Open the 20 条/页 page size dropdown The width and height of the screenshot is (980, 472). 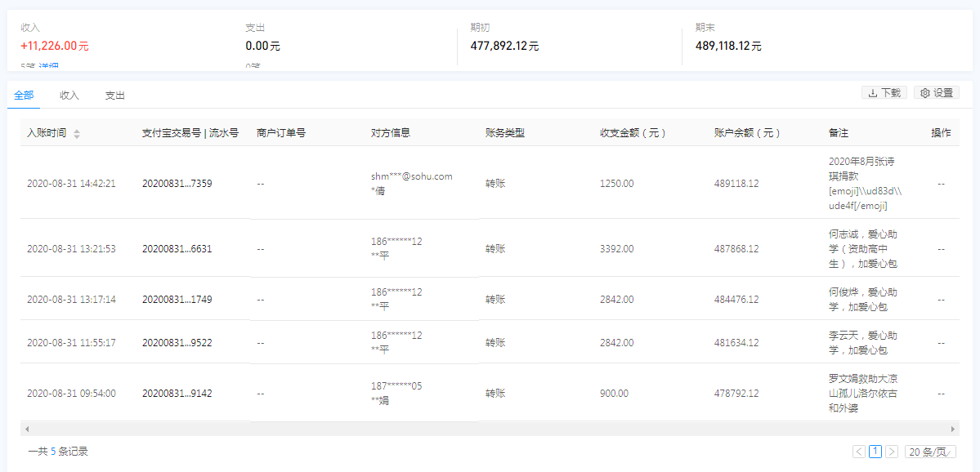tap(931, 452)
